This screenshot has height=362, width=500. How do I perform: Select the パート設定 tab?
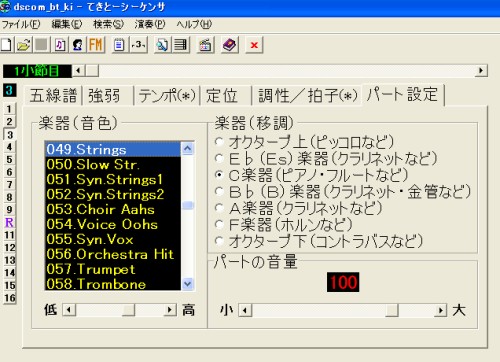coord(402,94)
